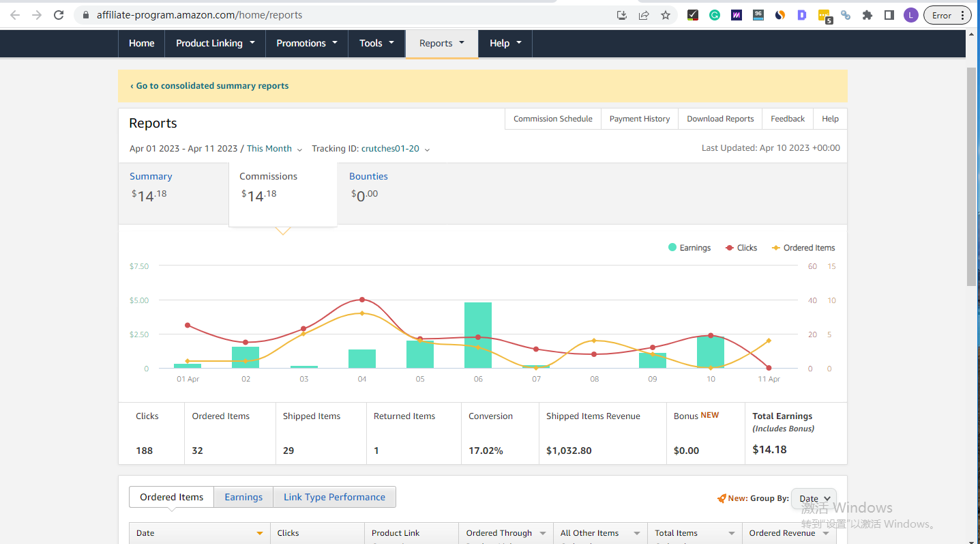Open the Grammarly extension icon
The height and width of the screenshot is (544, 980).
715,15
